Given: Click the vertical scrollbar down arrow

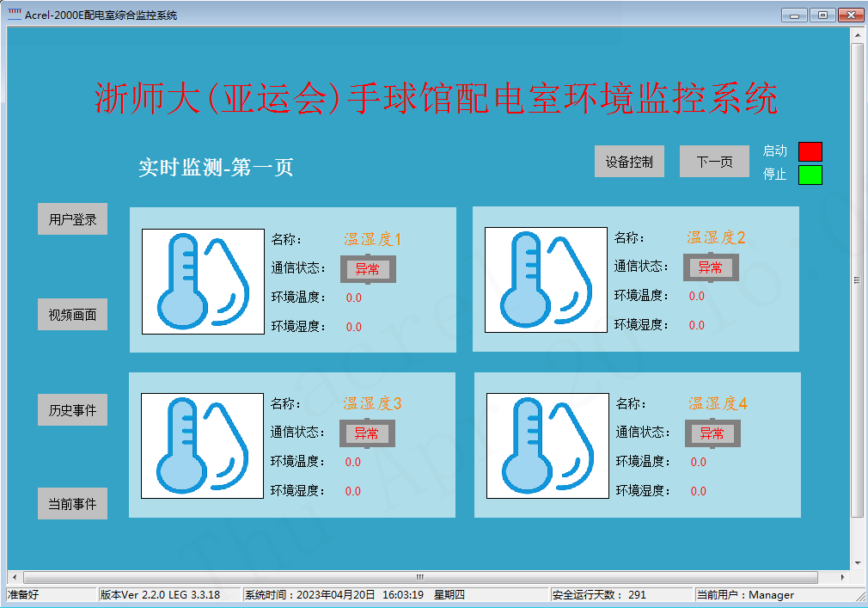Looking at the screenshot, I should click(857, 561).
